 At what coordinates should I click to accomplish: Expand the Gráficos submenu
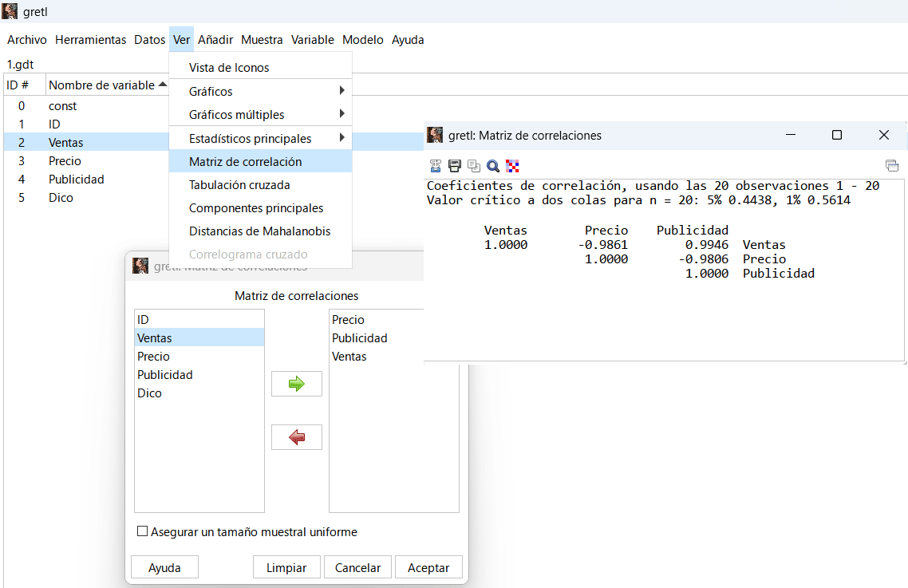coord(260,91)
